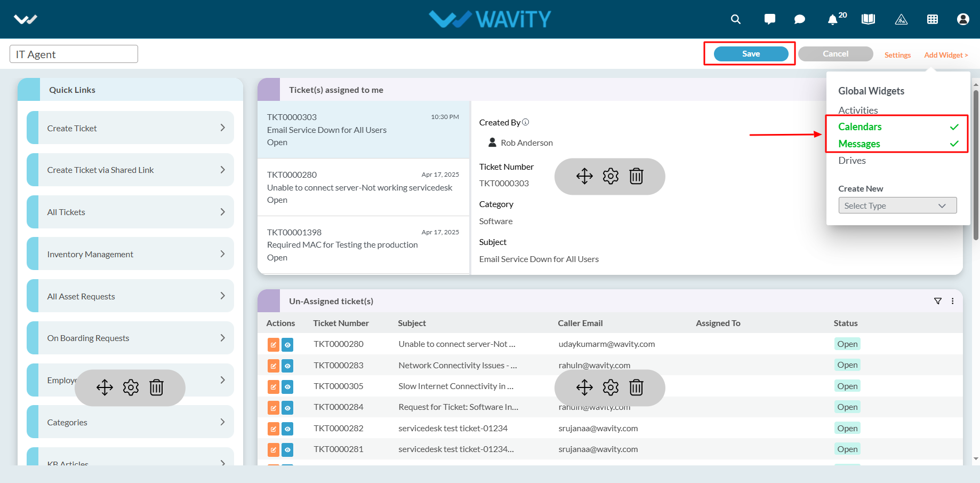Click the triangle design icon in header
The width and height of the screenshot is (980, 483).
point(901,19)
